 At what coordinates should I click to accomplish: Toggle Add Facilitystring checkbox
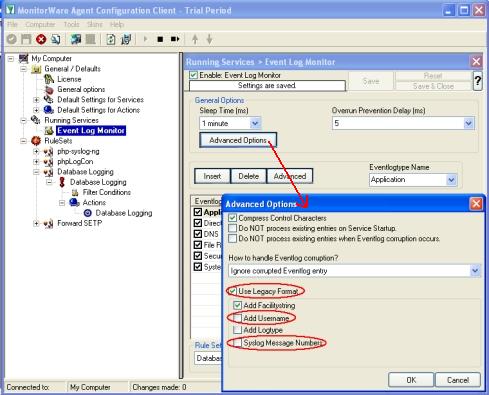237,305
